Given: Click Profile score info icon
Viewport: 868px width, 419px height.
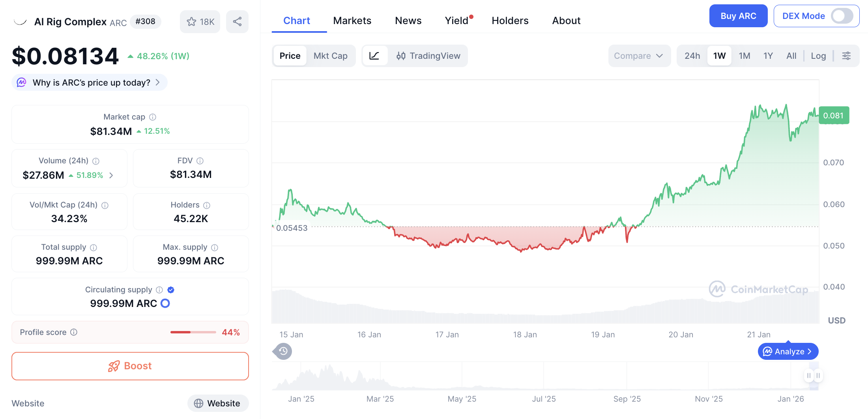Looking at the screenshot, I should (x=74, y=332).
